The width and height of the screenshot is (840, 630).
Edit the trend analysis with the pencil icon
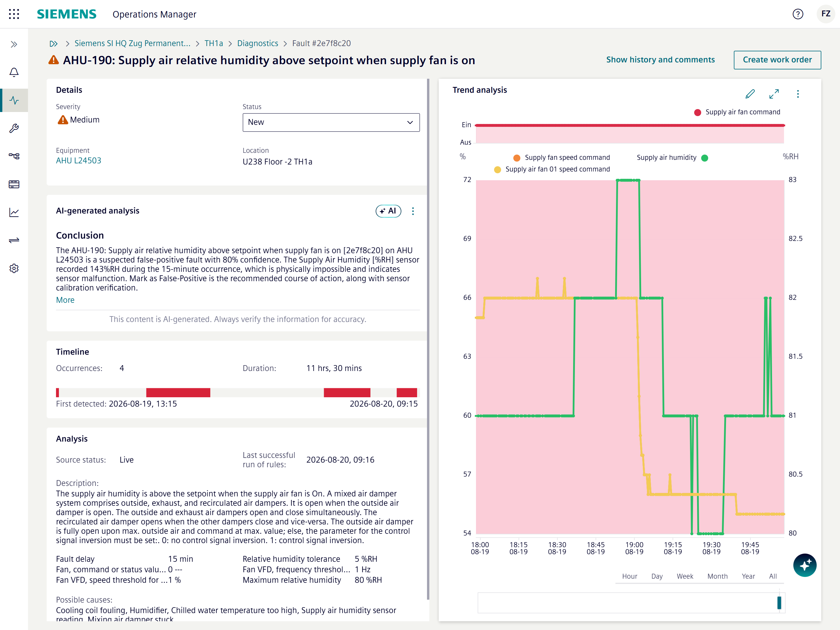click(x=750, y=94)
